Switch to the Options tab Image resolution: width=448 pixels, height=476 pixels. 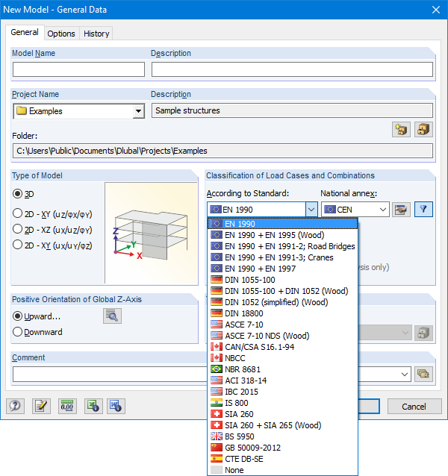[x=61, y=34]
